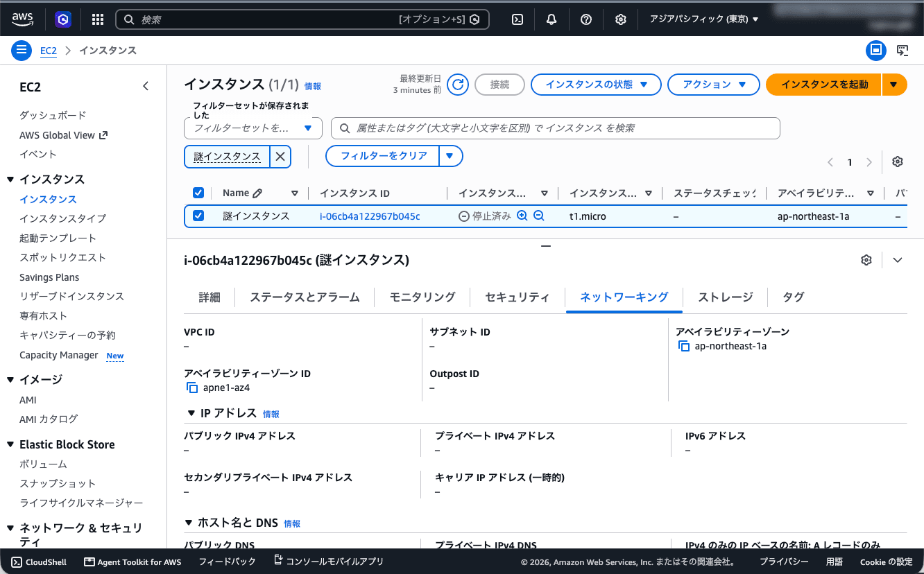Uncheck the 謎インスタンス row checkbox

point(198,216)
